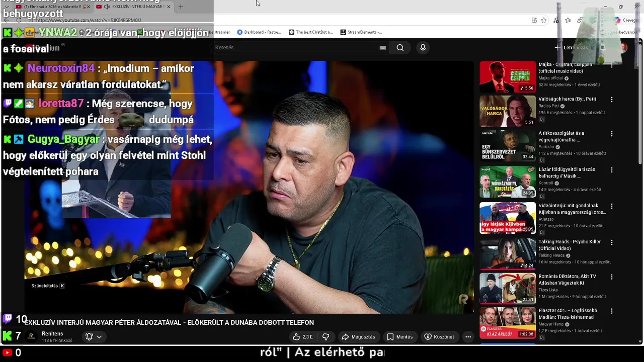Bookmark this page with star icon
Image resolution: width=644 pixels, height=362 pixels.
(544, 20)
